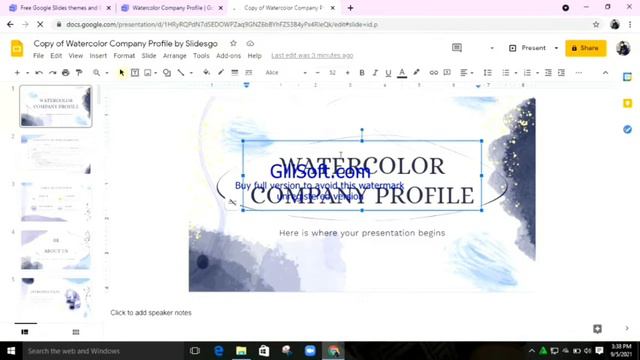Click the Insert image icon
Image resolution: width=640 pixels, height=360 pixels.
coord(148,73)
